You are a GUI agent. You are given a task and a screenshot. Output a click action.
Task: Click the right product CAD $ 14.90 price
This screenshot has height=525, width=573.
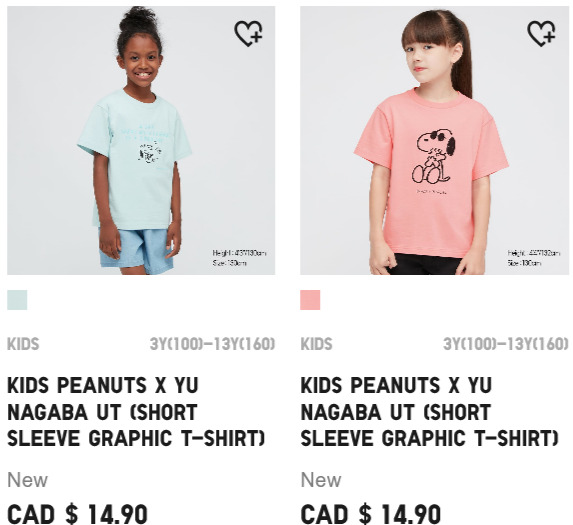point(371,514)
